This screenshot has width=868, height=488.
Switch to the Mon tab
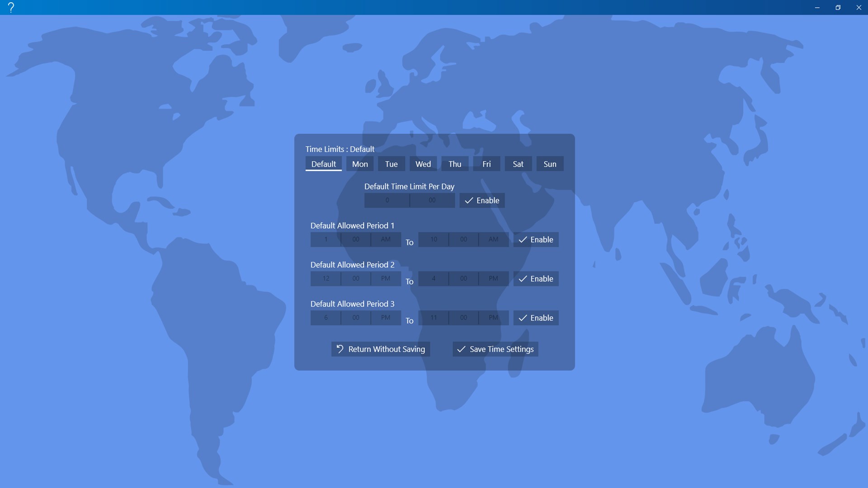360,164
